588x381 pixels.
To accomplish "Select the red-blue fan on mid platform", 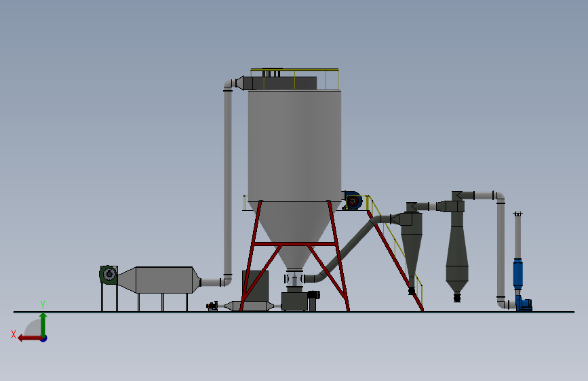I will click(353, 201).
